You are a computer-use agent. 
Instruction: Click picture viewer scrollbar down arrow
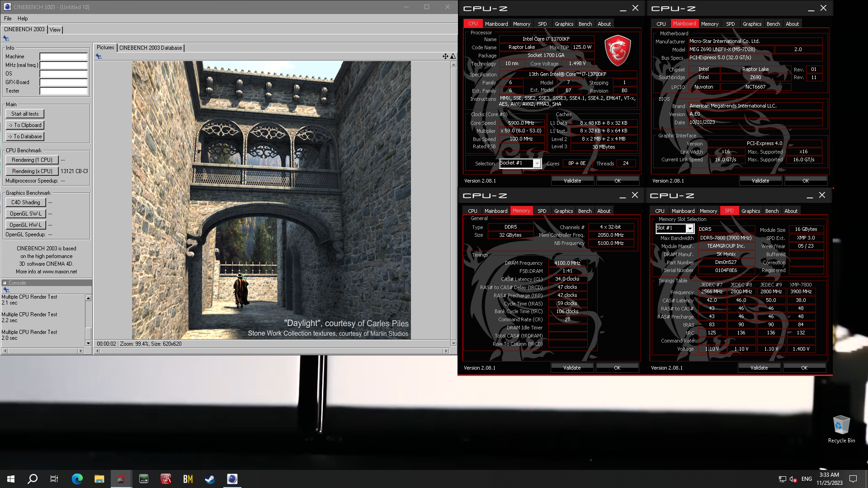pyautogui.click(x=453, y=343)
